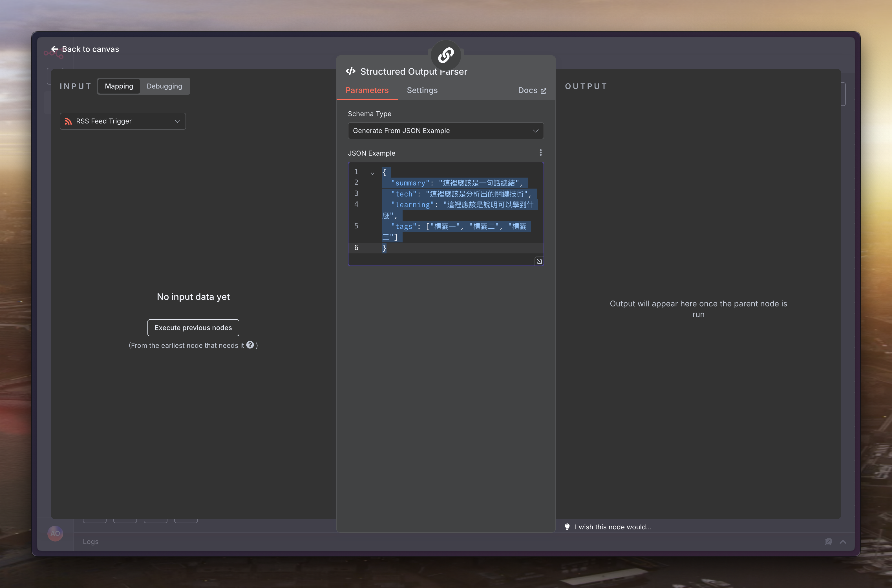Image resolution: width=892 pixels, height=588 pixels.
Task: Switch input view to Mapping
Action: [x=119, y=86]
